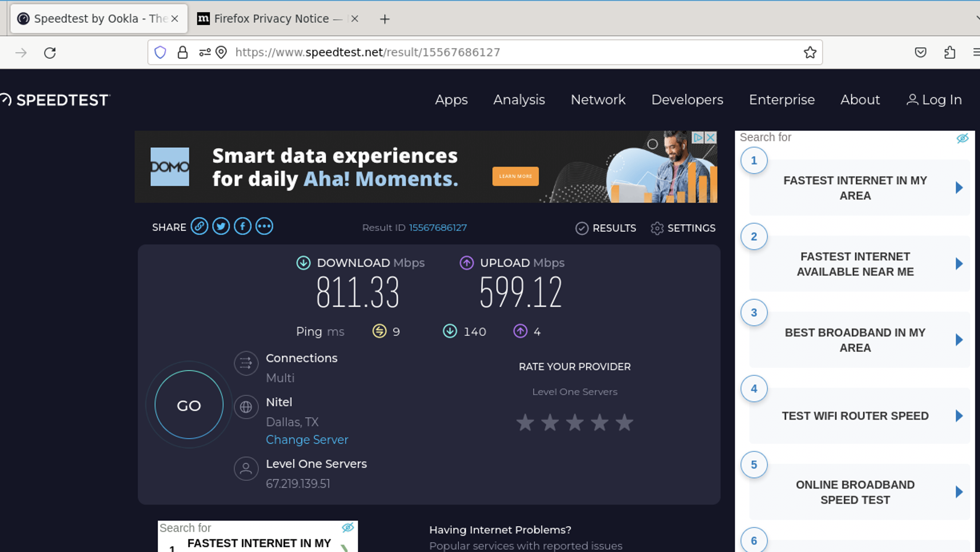
Task: Toggle the sidebar ad privacy eye icon
Action: coord(962,138)
